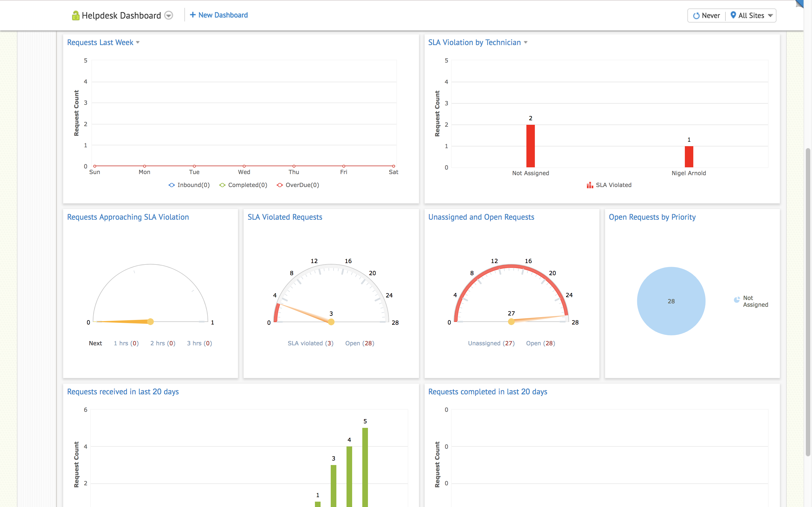
Task: Expand the All Sites dropdown arrow
Action: pyautogui.click(x=770, y=16)
